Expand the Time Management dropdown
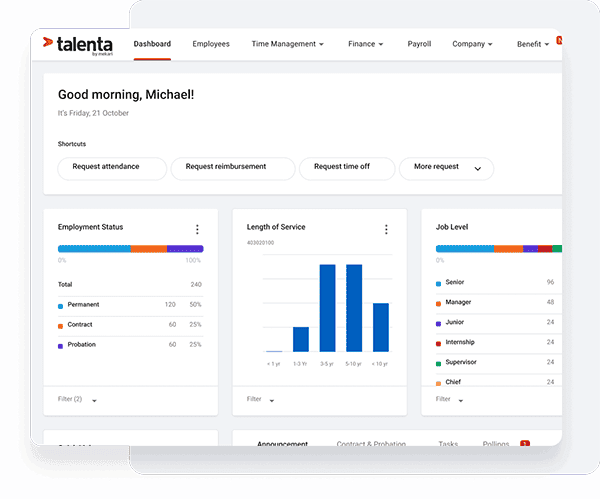600x500 pixels. [287, 44]
